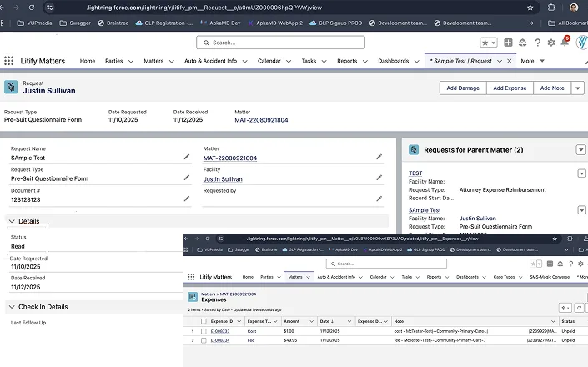The width and height of the screenshot is (588, 367).
Task: Click the main browser address bar URL
Action: (204, 8)
